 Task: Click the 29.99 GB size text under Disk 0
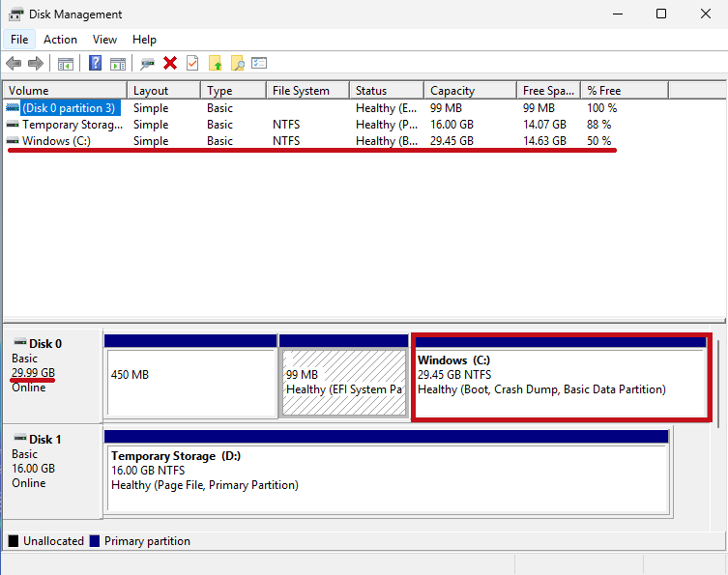click(33, 373)
